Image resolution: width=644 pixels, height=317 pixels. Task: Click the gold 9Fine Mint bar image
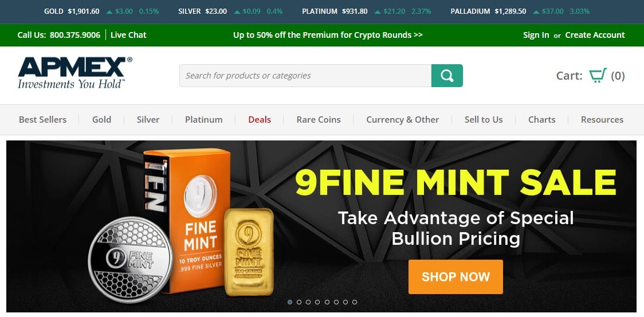coord(249,252)
